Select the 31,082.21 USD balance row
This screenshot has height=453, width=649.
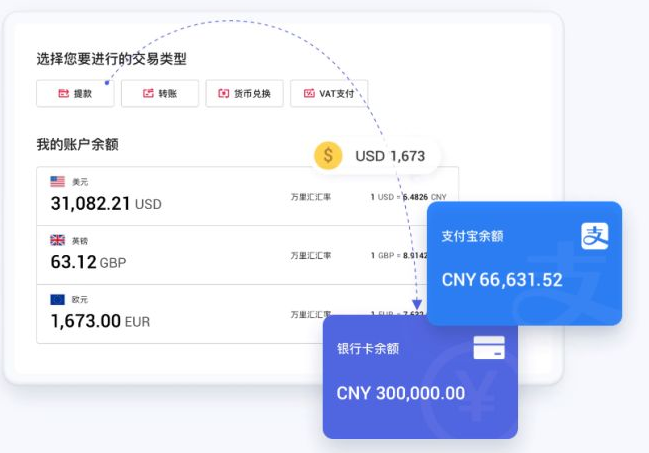(248, 196)
